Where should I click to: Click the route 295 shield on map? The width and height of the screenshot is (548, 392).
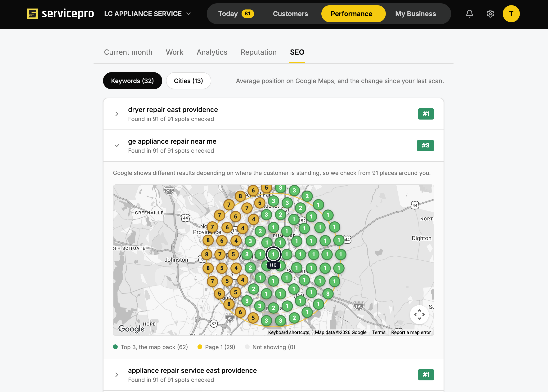[x=169, y=191]
